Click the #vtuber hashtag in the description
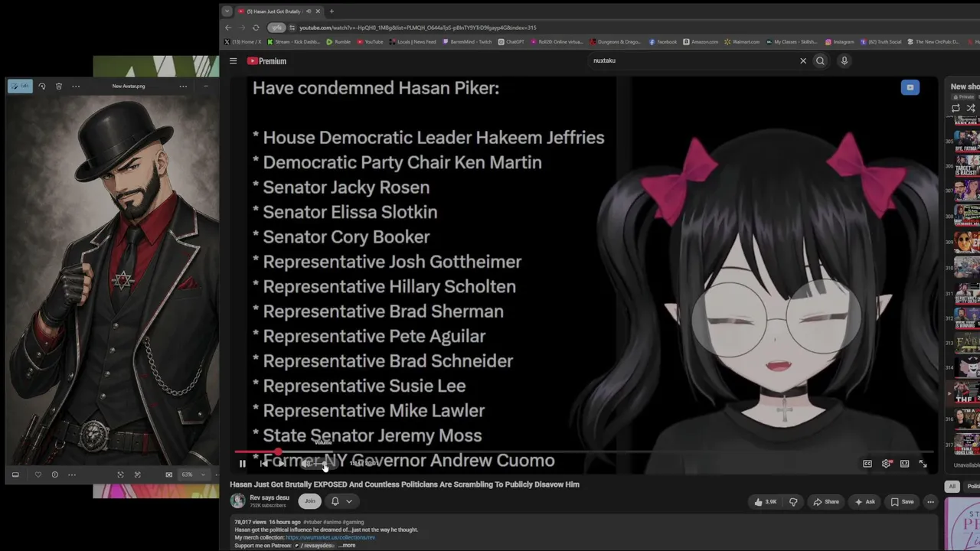This screenshot has width=980, height=551. point(313,522)
